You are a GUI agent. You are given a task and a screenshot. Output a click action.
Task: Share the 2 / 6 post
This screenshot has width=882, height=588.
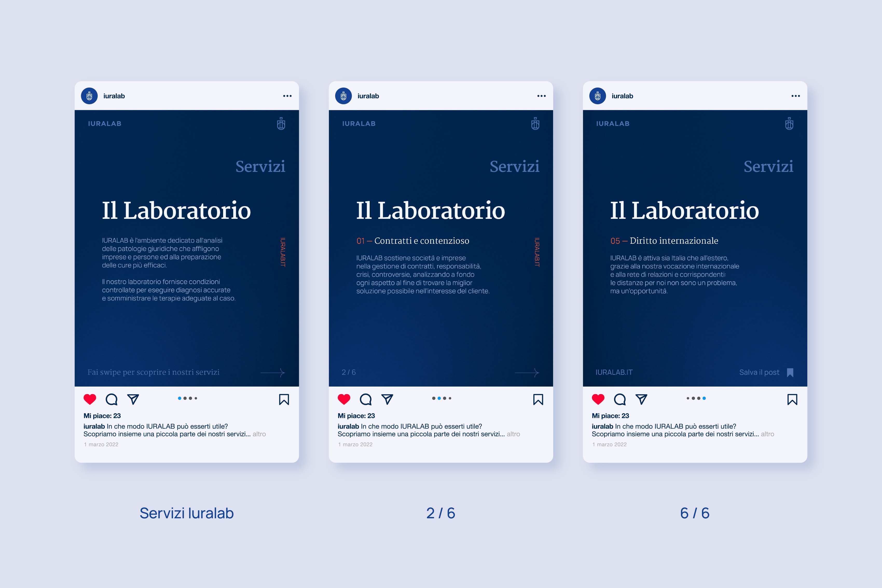point(387,399)
